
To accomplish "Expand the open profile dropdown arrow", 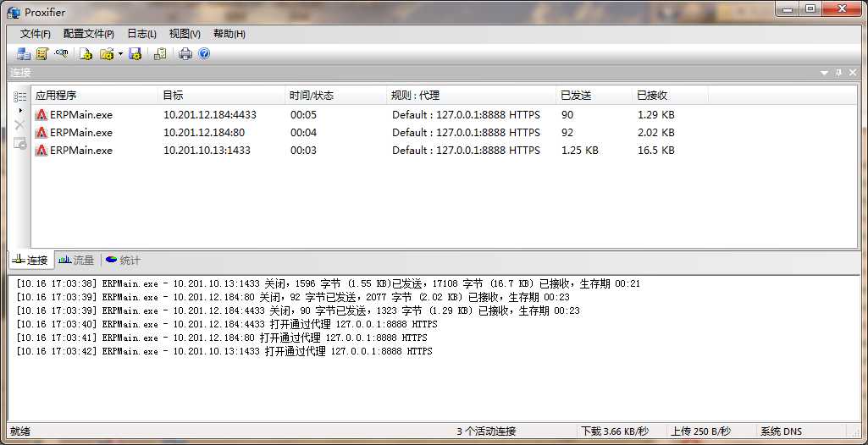I will point(120,54).
